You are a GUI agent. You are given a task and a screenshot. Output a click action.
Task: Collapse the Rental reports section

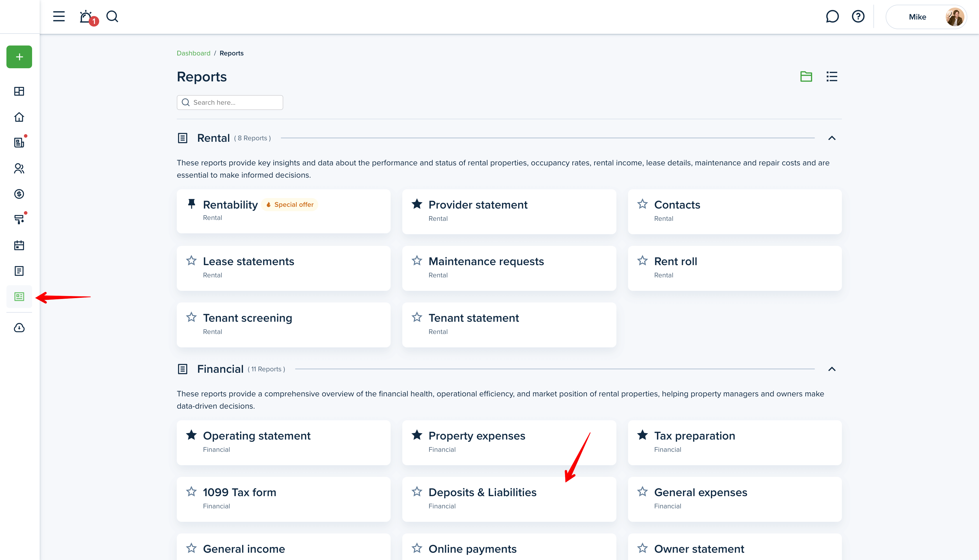coord(832,138)
